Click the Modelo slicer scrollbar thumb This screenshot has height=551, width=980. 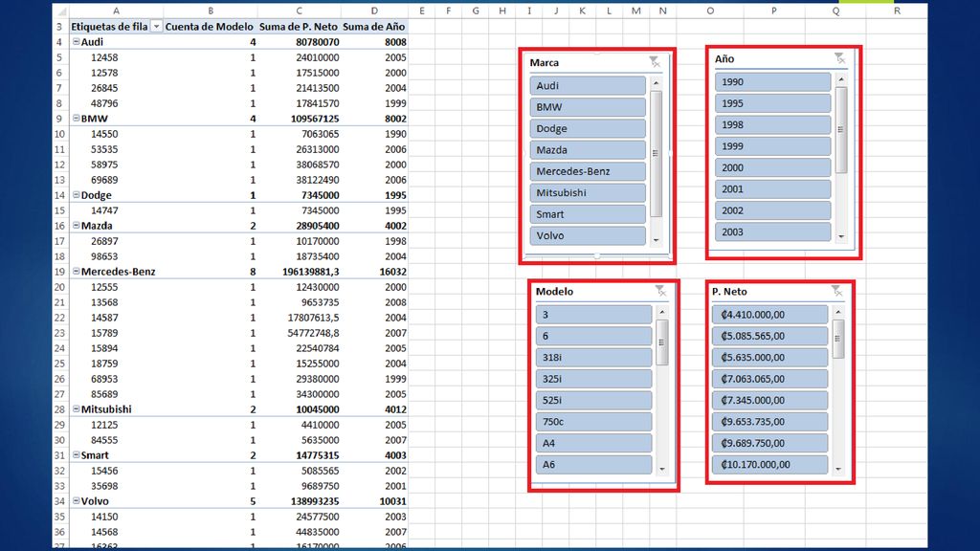coord(662,342)
